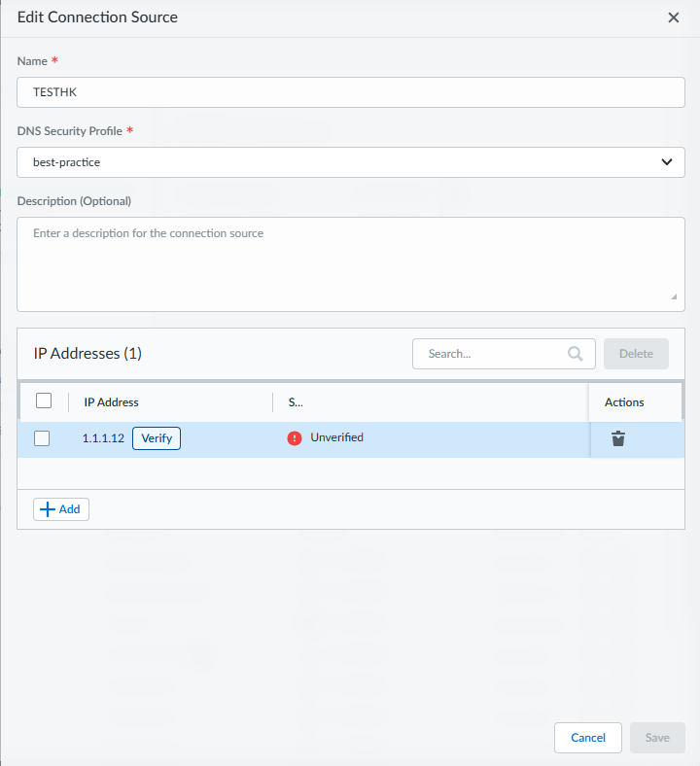
Task: Click the IP Address column header
Action: pos(111,402)
